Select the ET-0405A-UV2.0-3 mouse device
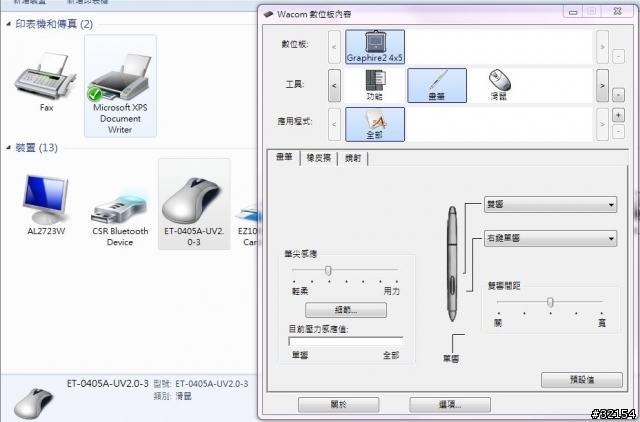This screenshot has height=422, width=640. click(x=194, y=204)
